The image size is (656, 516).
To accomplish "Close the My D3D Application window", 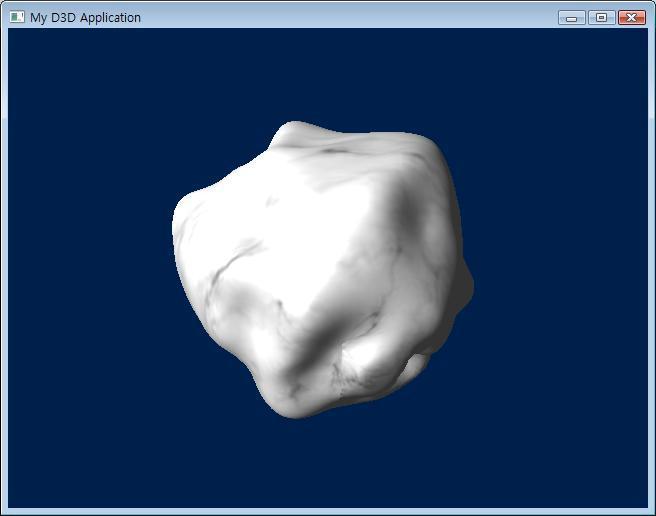I will [x=632, y=18].
